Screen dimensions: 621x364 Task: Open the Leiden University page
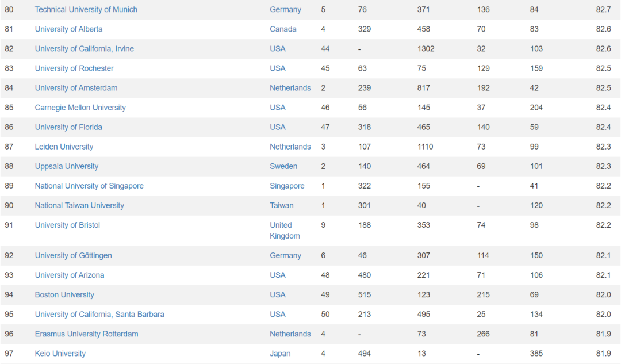(64, 147)
